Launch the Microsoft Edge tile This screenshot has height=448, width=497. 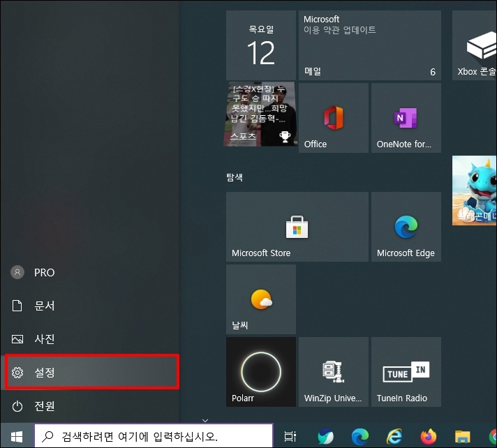pyautogui.click(x=406, y=227)
